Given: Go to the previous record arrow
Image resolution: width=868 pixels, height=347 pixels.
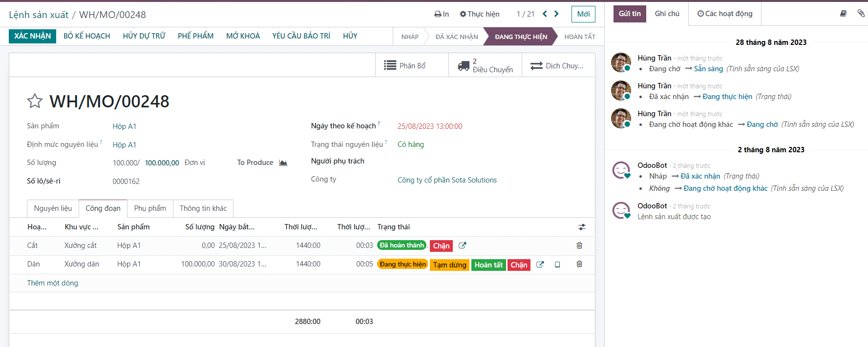Looking at the screenshot, I should (x=545, y=14).
